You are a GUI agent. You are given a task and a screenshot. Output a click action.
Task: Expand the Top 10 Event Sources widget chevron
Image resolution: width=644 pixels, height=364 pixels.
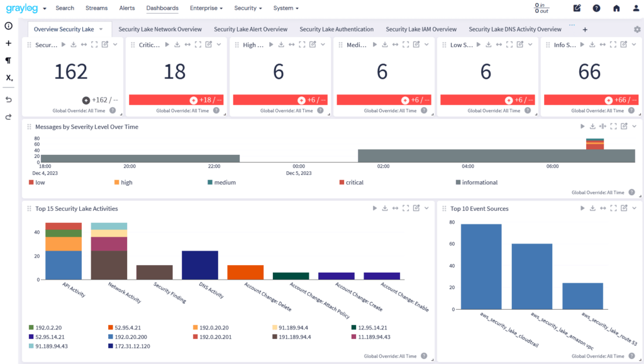coord(635,208)
